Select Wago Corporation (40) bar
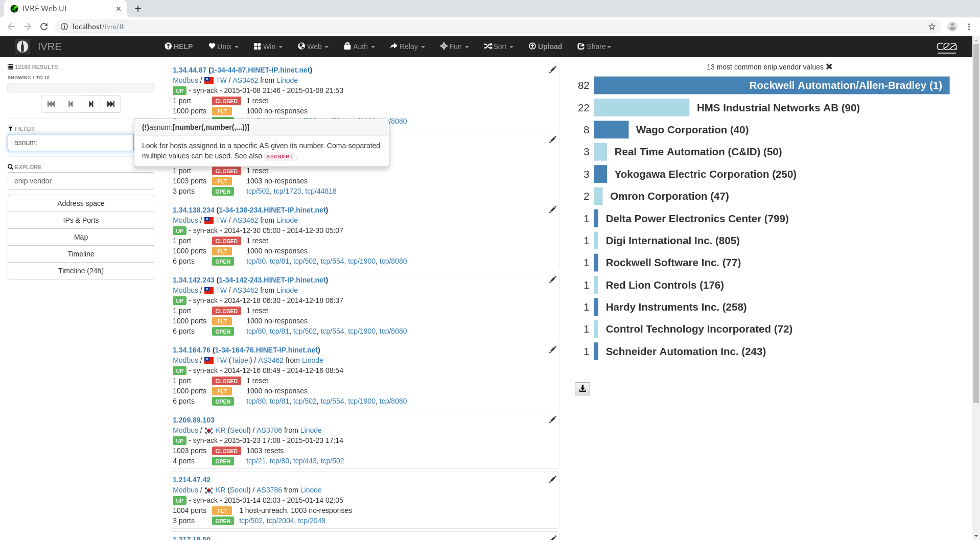Screen dimensions: 980x540 click(611, 130)
